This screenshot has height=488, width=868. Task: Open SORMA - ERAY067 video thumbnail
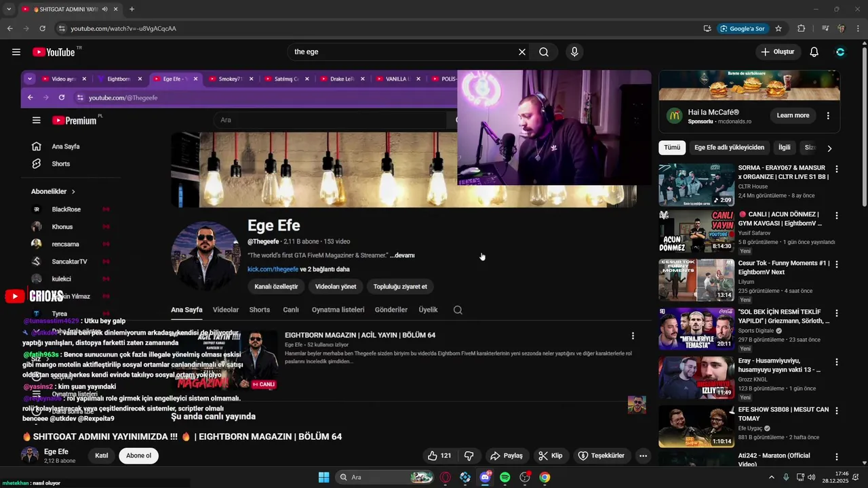coord(696,184)
